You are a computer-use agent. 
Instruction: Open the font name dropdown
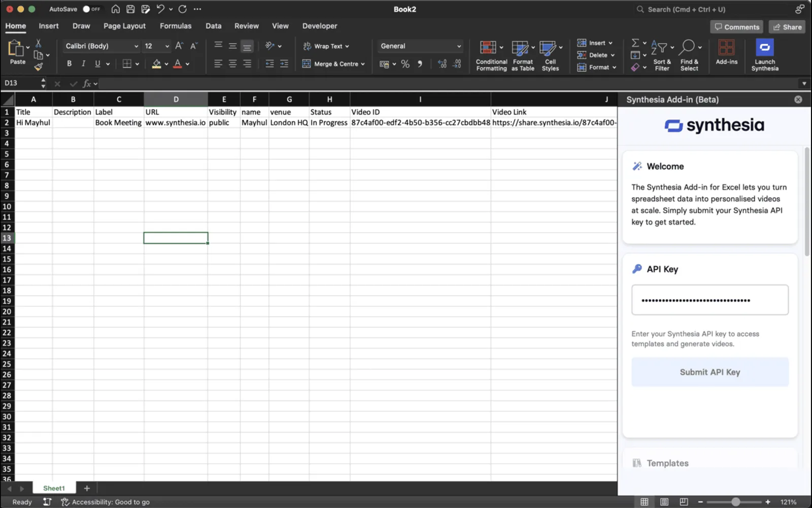point(136,46)
